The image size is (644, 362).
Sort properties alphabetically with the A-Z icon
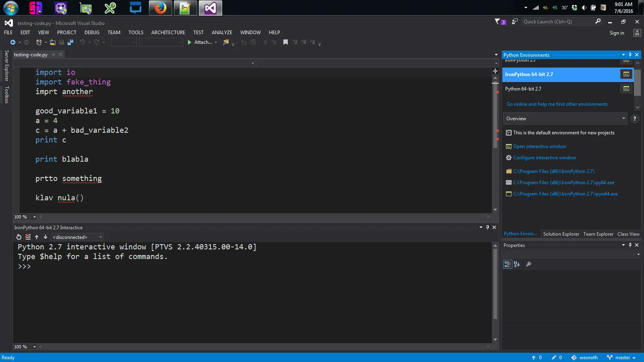517,264
